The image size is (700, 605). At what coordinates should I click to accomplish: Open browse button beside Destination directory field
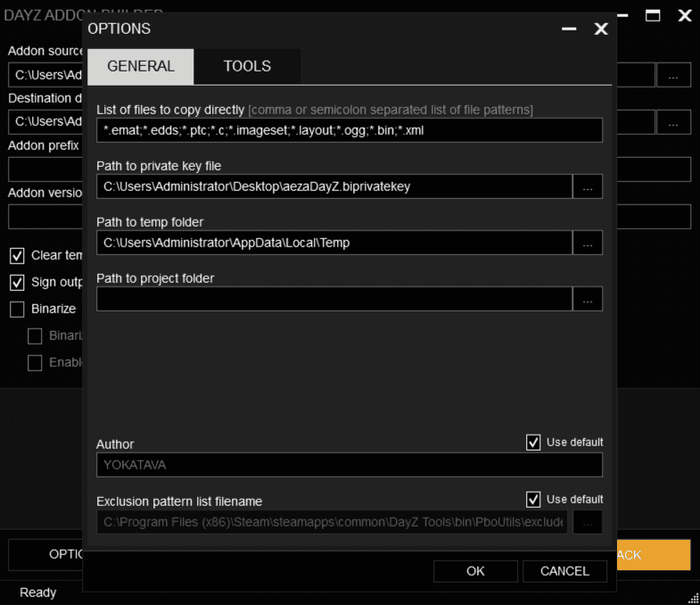(673, 121)
